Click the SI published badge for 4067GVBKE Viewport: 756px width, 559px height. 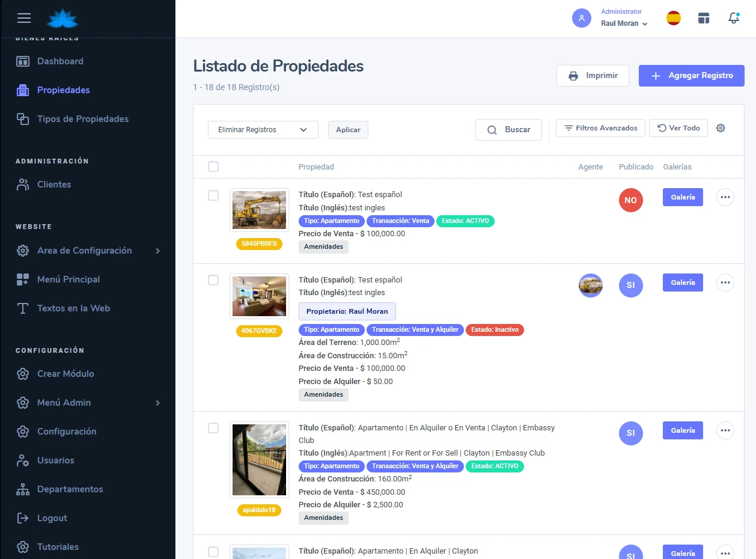click(631, 286)
